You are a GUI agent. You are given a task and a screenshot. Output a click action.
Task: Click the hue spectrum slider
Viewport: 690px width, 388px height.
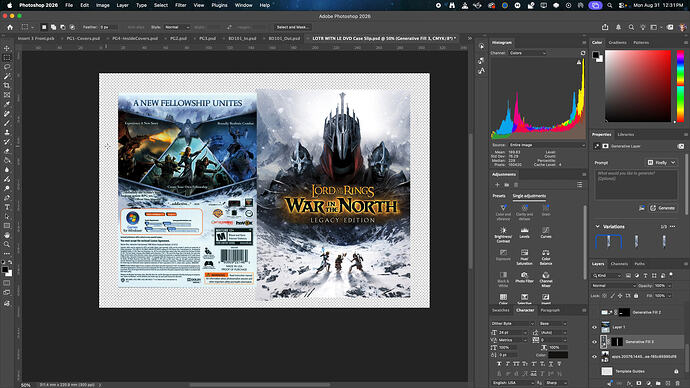tap(680, 86)
